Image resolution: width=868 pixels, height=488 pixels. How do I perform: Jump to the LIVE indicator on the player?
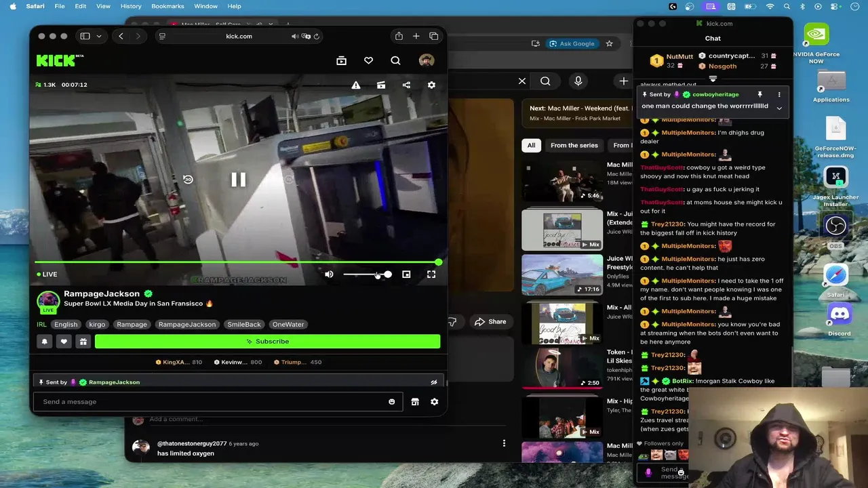tap(47, 274)
